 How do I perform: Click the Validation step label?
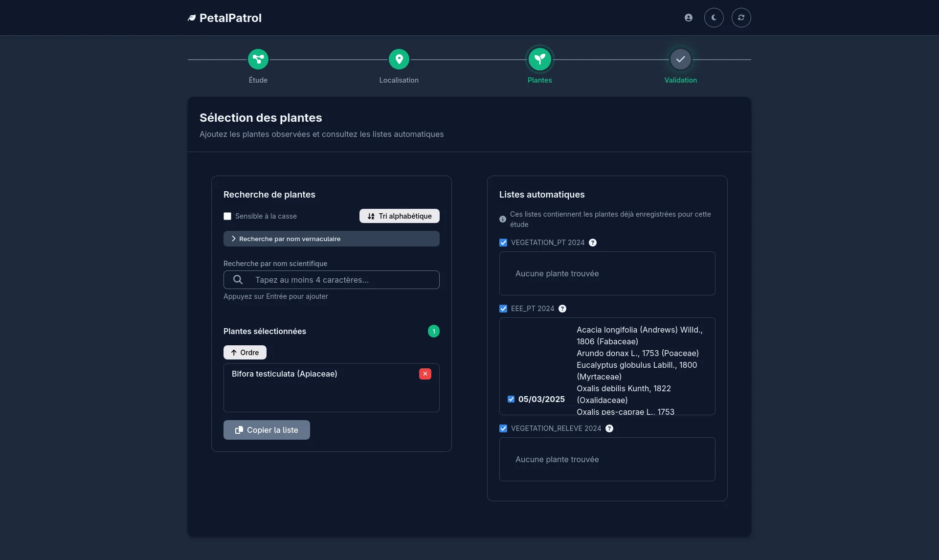coord(681,80)
